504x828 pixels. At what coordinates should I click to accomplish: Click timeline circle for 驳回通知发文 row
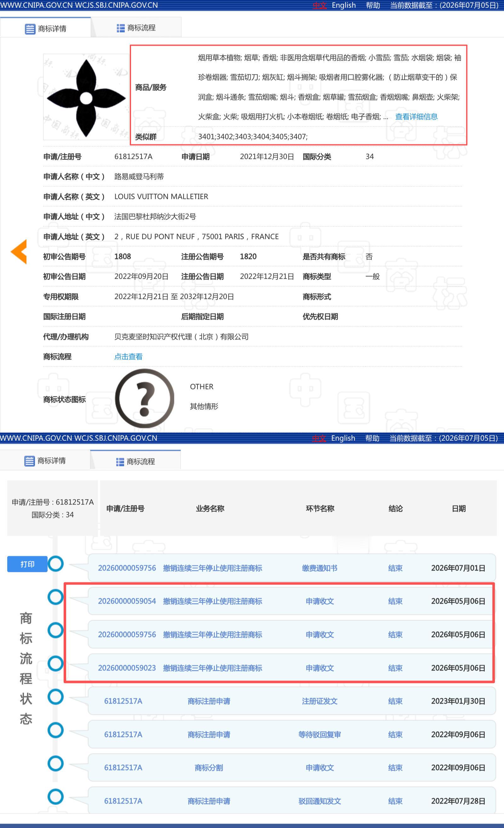[x=56, y=796]
